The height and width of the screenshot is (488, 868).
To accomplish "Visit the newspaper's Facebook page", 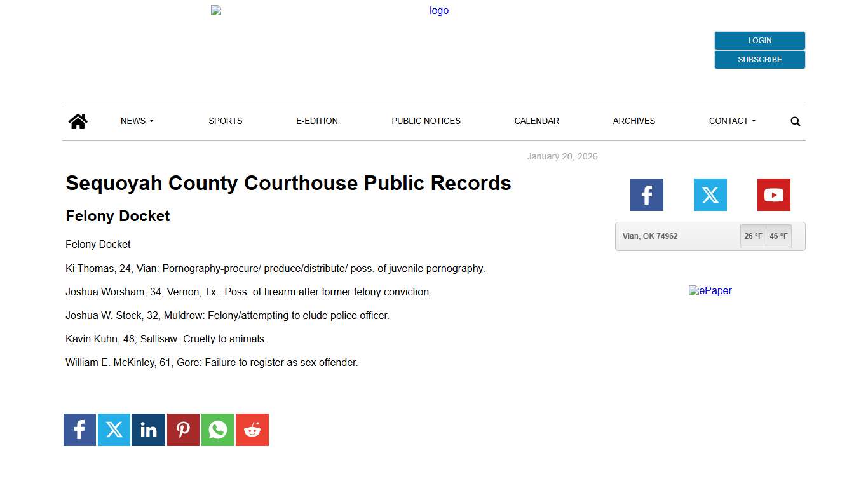I will click(x=646, y=194).
